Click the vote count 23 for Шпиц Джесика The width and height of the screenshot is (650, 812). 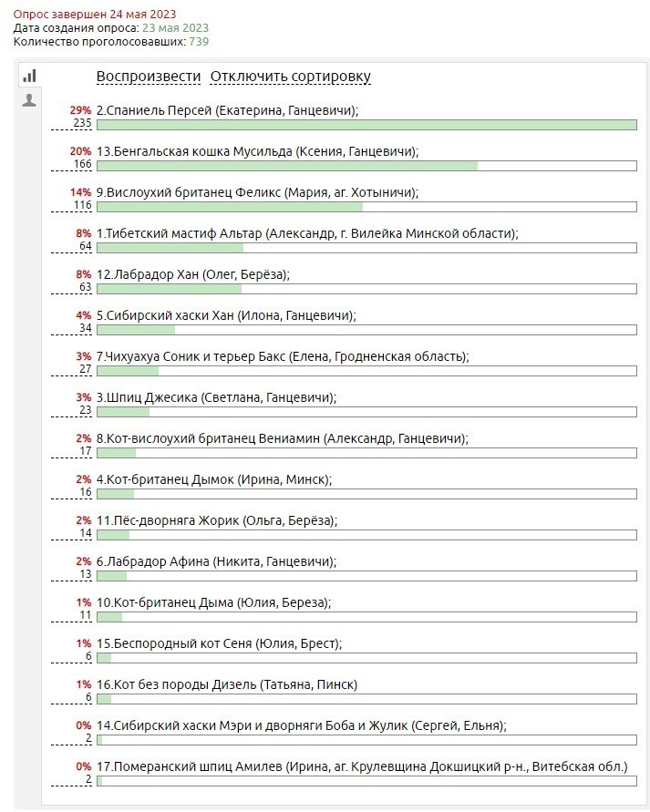[x=86, y=409]
